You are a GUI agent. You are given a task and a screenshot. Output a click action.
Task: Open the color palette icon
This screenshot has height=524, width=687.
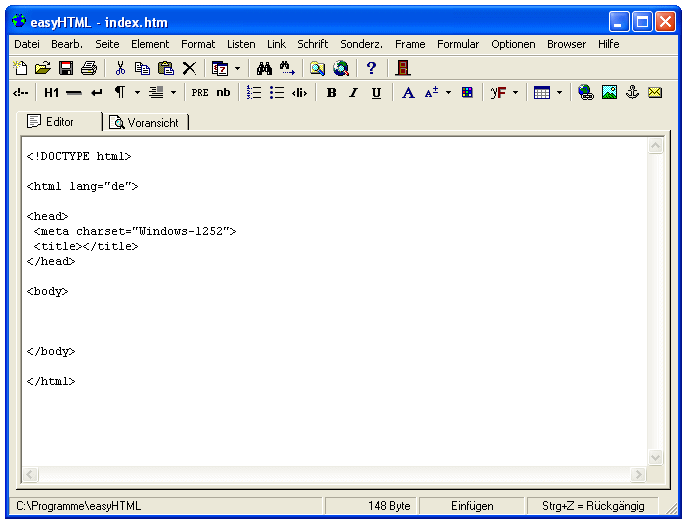[467, 93]
